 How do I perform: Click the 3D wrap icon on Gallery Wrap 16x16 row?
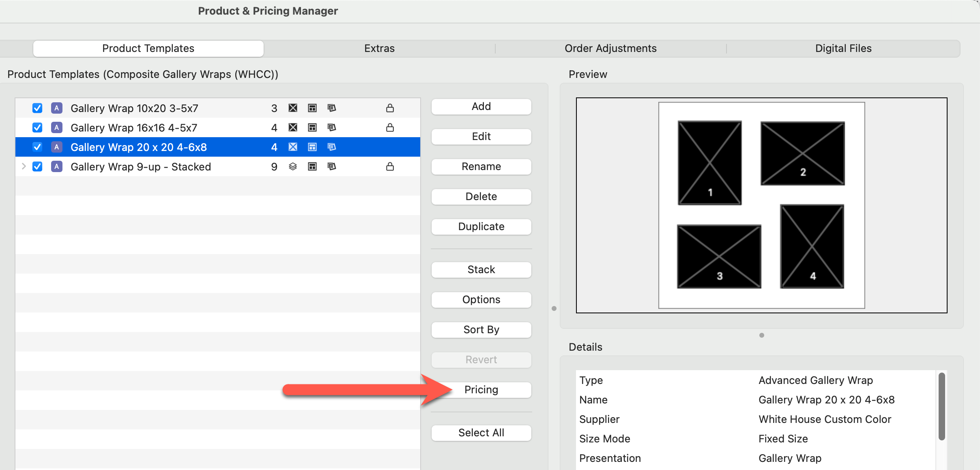pyautogui.click(x=332, y=127)
